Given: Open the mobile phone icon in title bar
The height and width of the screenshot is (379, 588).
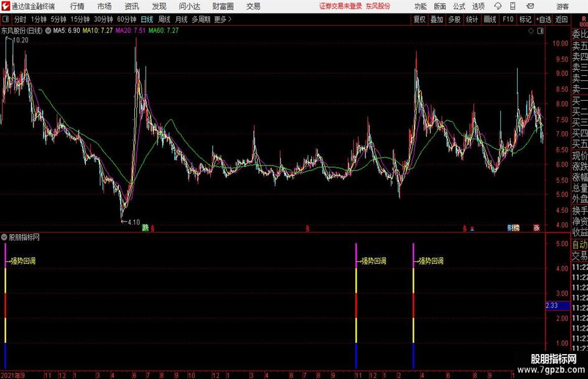Looking at the screenshot, I should [513, 6].
